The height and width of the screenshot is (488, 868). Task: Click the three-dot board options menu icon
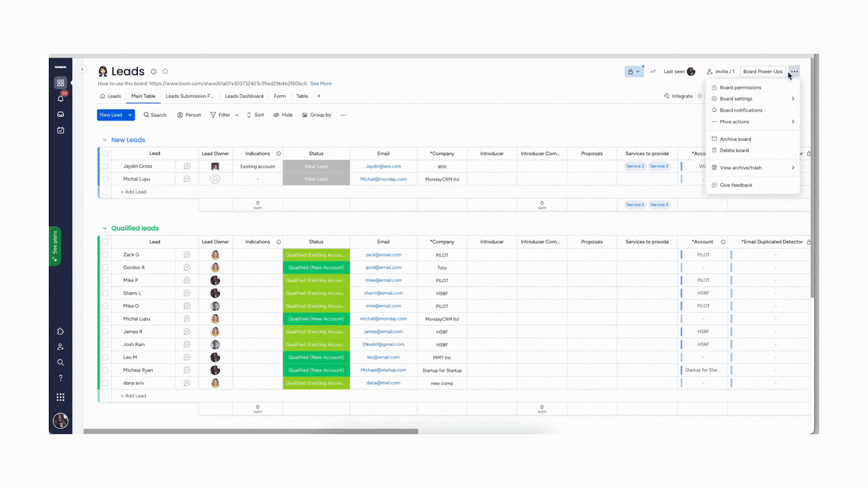coord(794,72)
